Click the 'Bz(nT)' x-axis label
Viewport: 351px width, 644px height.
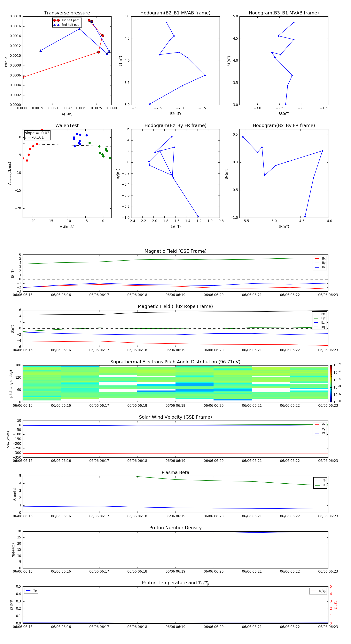175,227
